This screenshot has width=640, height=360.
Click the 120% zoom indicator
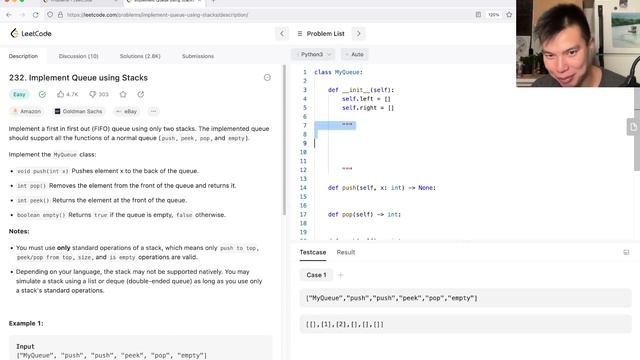[x=493, y=15]
